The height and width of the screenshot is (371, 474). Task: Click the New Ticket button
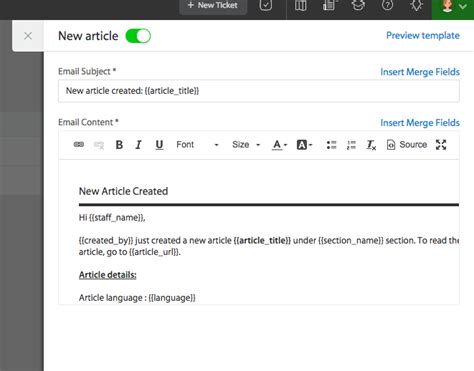tap(213, 6)
